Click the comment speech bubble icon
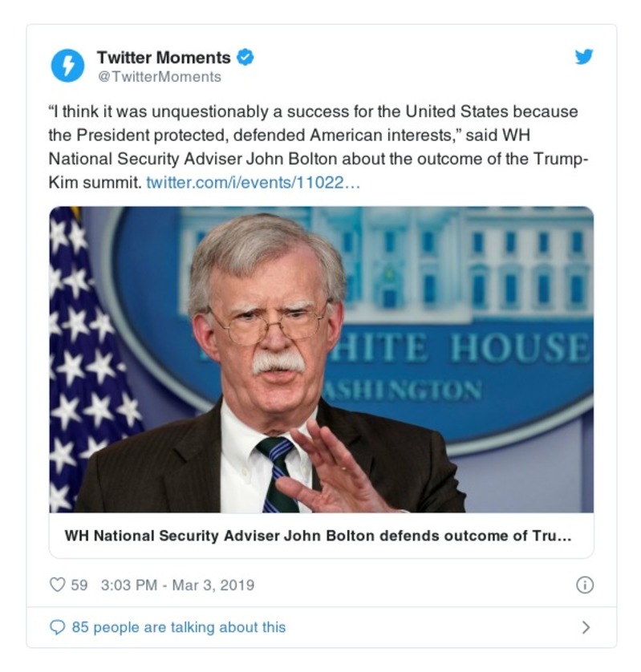This screenshot has height=672, width=641. 57,627
